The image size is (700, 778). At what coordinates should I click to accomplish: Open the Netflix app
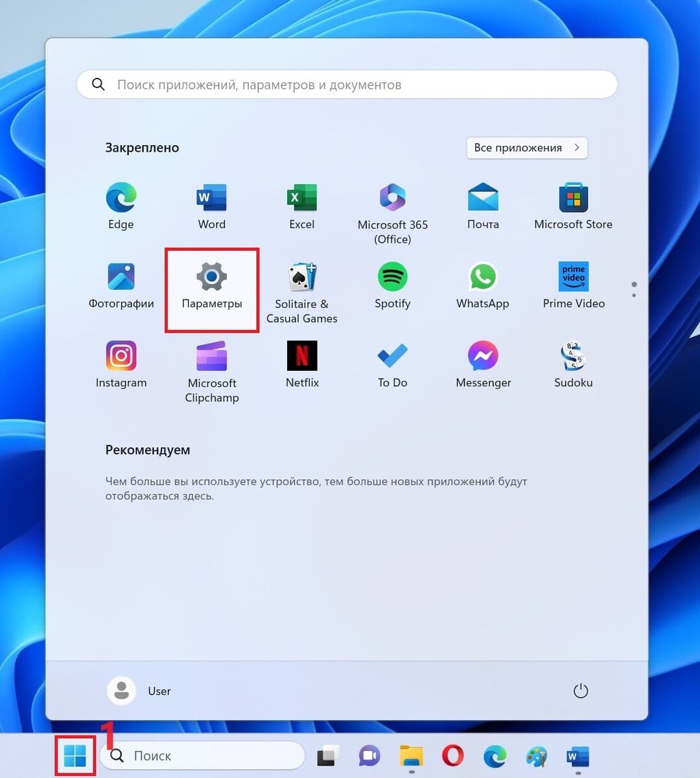tap(302, 365)
